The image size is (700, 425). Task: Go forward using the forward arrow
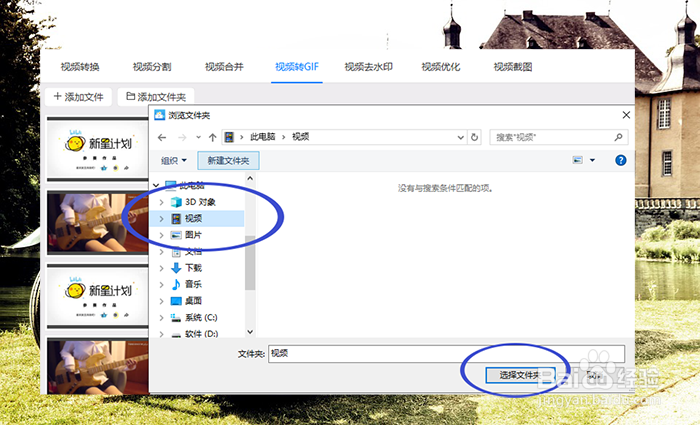coord(182,138)
